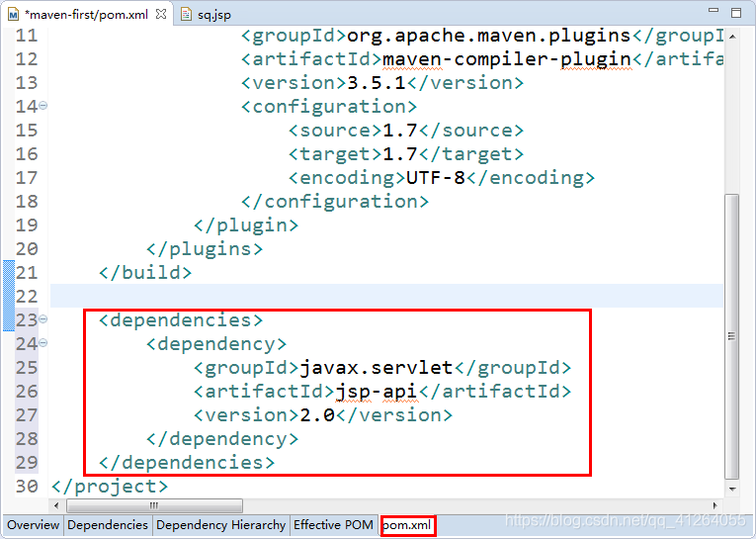Viewport: 756px width, 539px height.
Task: Click the sq.jsp file icon
Action: point(186,15)
